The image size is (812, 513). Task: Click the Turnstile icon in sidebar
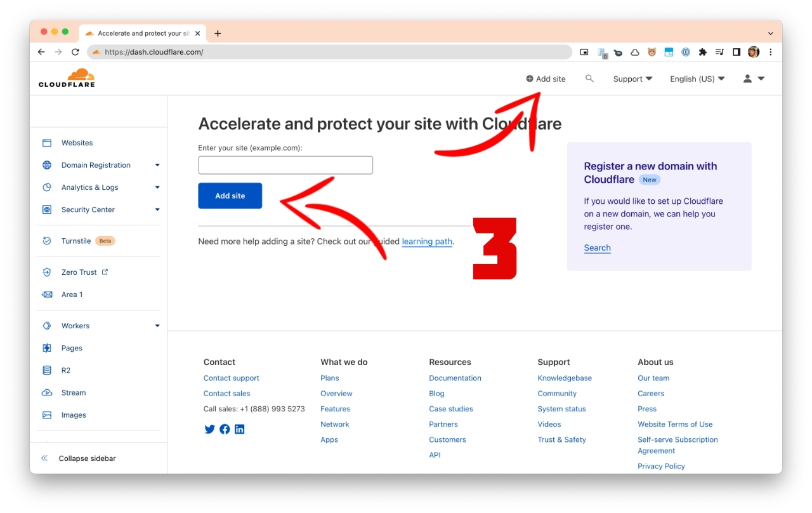pyautogui.click(x=47, y=241)
